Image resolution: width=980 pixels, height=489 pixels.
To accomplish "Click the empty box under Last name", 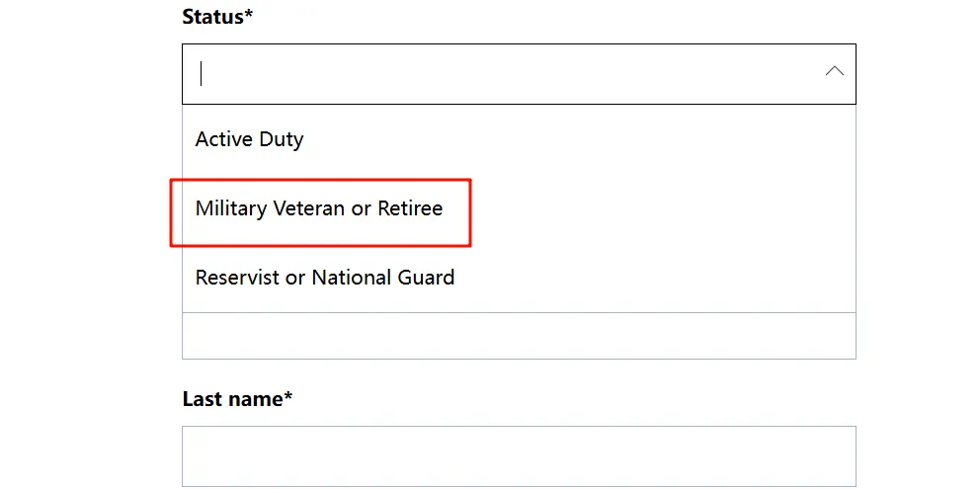I will pos(519,455).
